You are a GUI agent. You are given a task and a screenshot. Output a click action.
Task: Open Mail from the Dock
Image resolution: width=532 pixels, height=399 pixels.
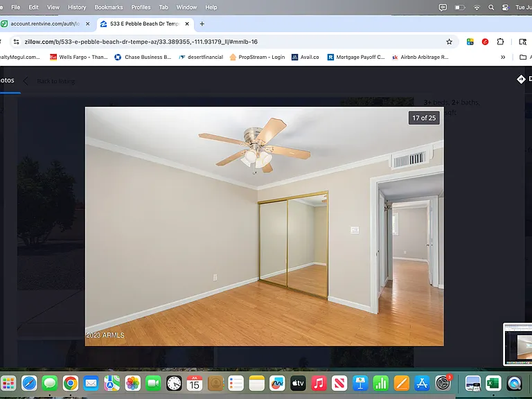pos(91,383)
